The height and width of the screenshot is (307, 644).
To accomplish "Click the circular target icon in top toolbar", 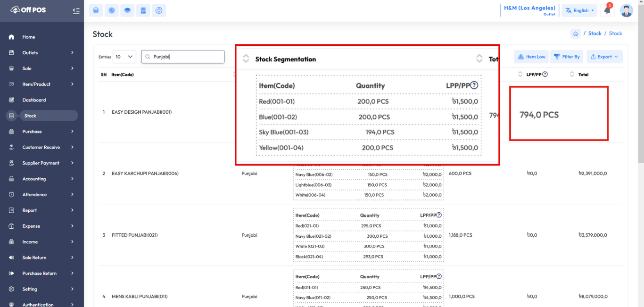I will [x=159, y=10].
